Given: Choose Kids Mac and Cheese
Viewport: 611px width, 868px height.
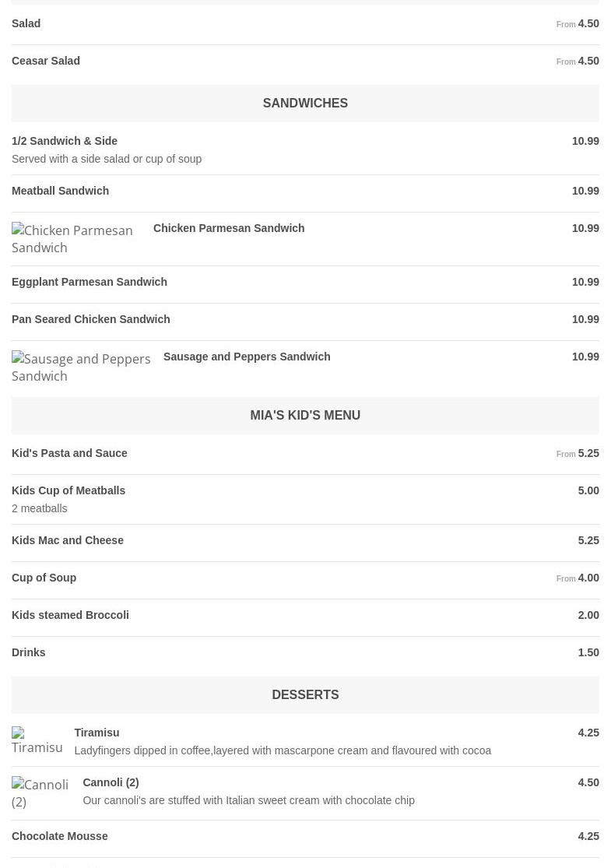Looking at the screenshot, I should (68, 540).
